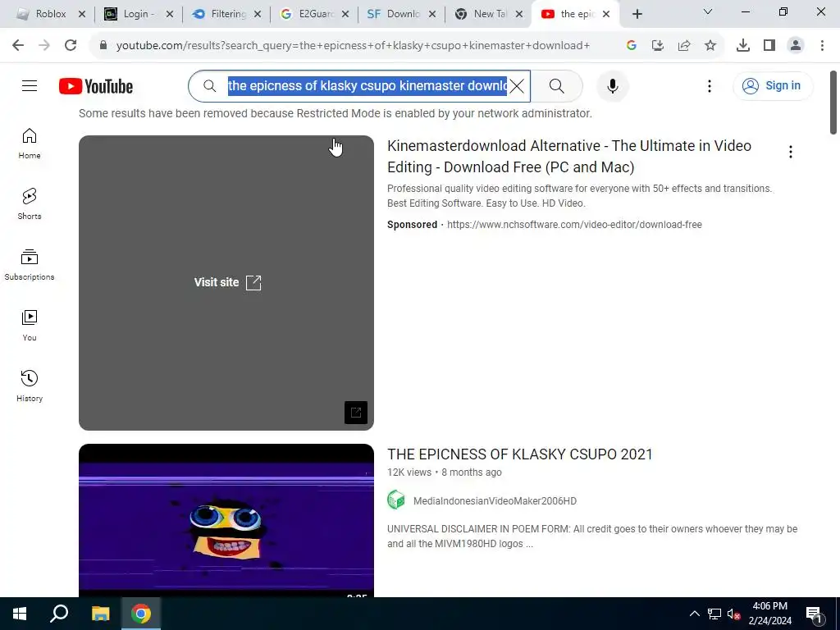Click the YouTube logo
Viewport: 840px width, 630px height.
pos(96,86)
